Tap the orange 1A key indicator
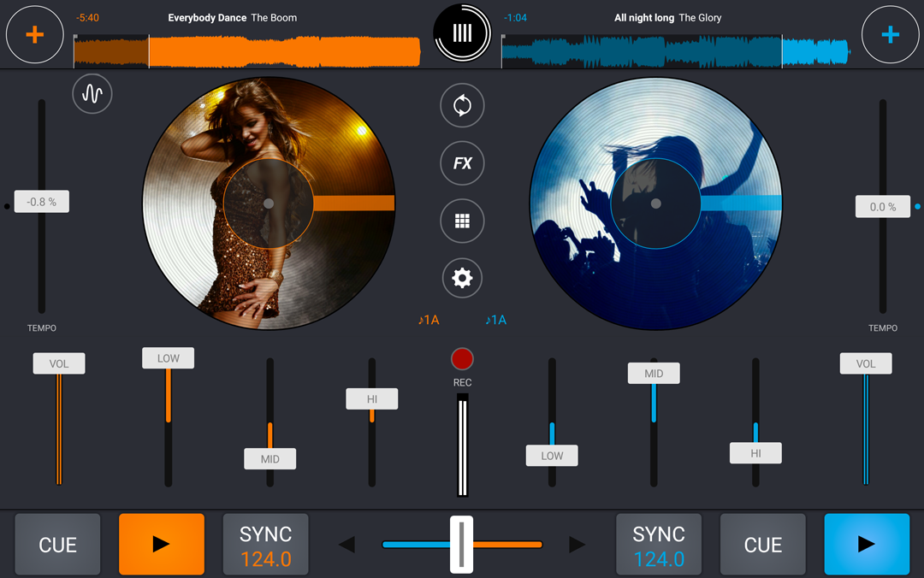The width and height of the screenshot is (924, 578). tap(429, 319)
